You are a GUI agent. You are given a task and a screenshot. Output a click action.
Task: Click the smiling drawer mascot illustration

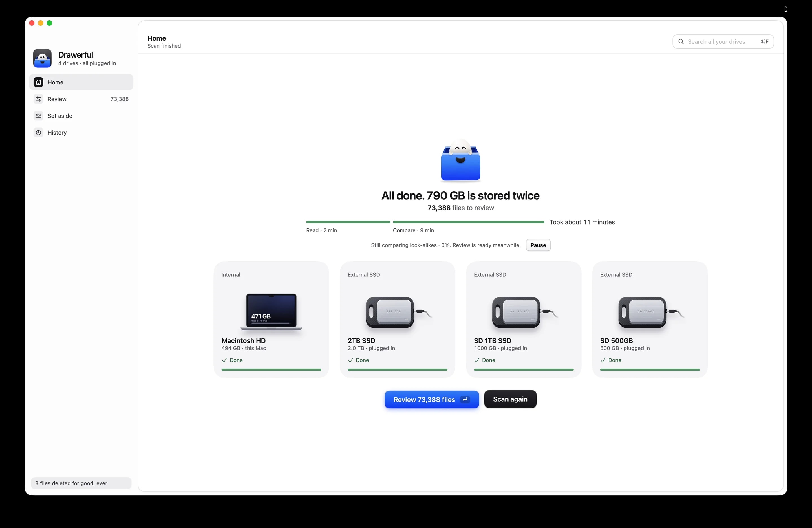coord(460,160)
